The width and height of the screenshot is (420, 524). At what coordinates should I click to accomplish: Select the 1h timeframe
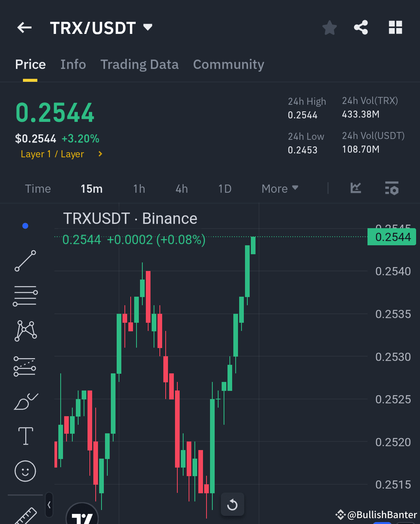pos(139,188)
